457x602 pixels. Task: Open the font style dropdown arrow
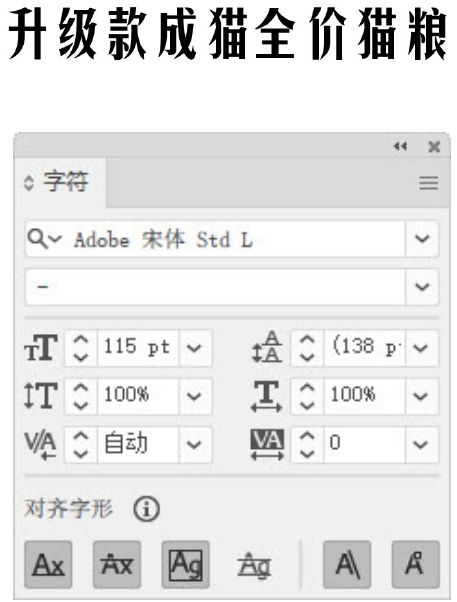[422, 287]
